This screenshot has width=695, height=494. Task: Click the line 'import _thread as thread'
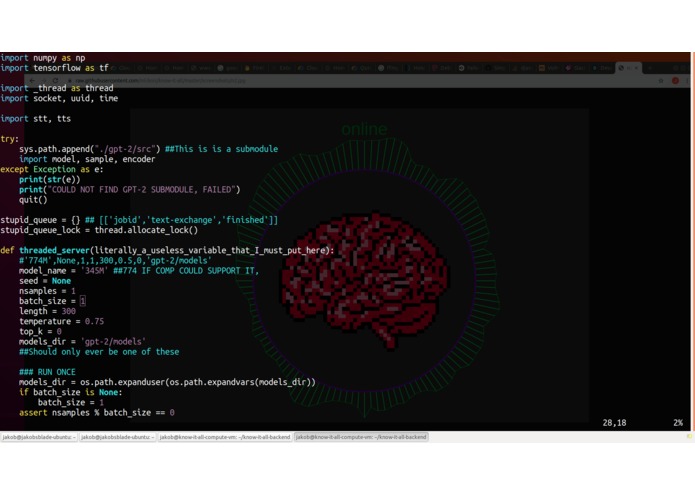[57, 88]
